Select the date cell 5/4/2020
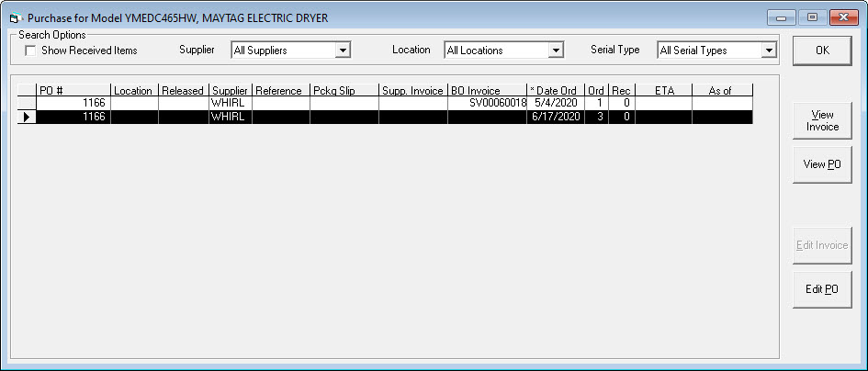 pyautogui.click(x=556, y=104)
